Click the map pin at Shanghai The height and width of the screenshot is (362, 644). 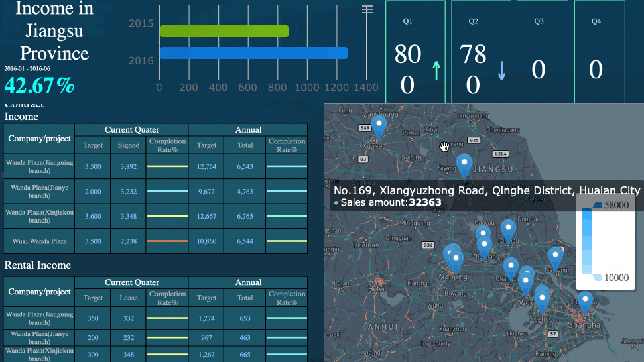585,302
